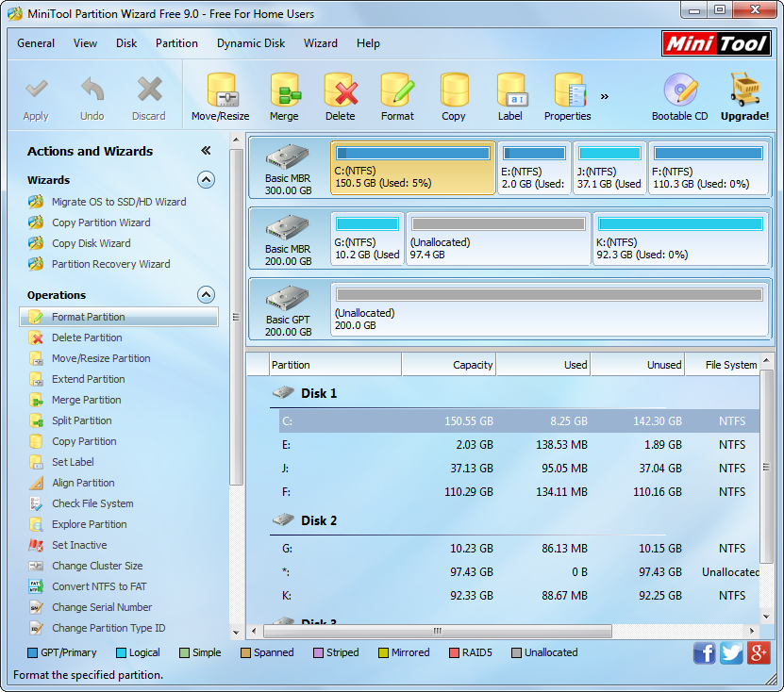The image size is (784, 692).
Task: Click the Format toolbar icon
Action: 397,90
